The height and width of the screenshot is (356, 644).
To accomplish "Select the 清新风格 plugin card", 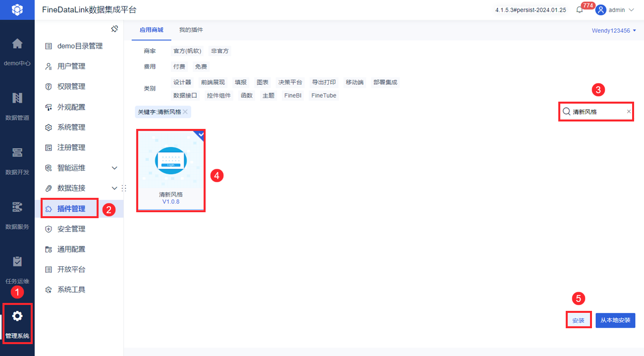I will [171, 171].
